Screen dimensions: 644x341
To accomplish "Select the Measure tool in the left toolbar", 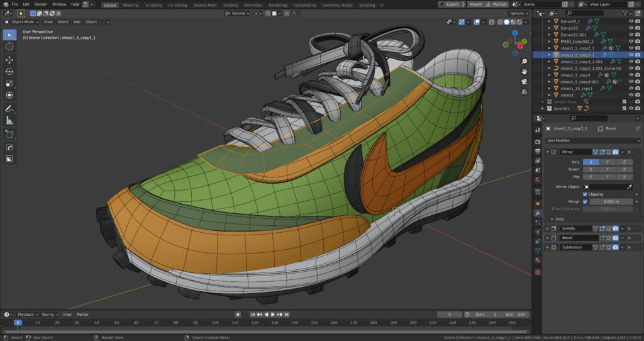I will point(9,121).
